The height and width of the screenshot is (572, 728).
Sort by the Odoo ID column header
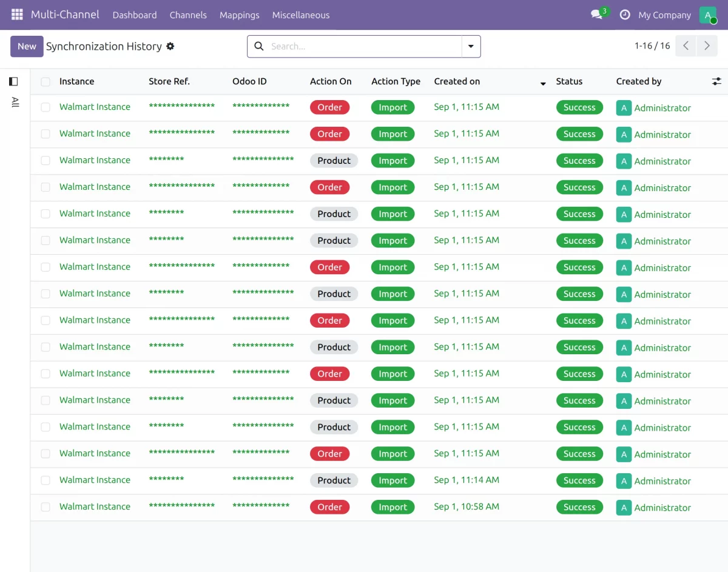249,81
